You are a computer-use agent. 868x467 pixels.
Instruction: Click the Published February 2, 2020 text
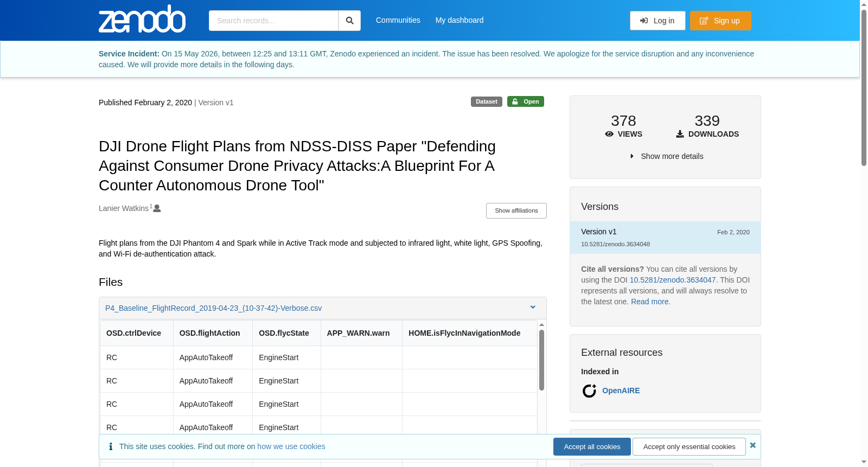pyautogui.click(x=145, y=103)
